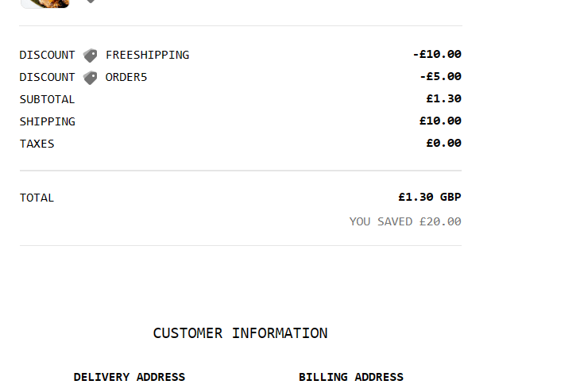
Task: Click the TAXES label
Action: tap(37, 144)
